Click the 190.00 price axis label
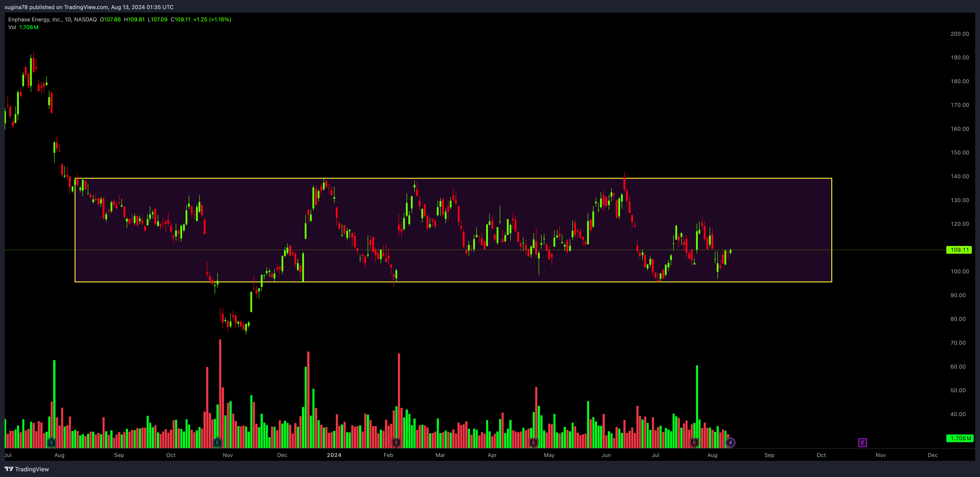The width and height of the screenshot is (980, 477). 960,58
